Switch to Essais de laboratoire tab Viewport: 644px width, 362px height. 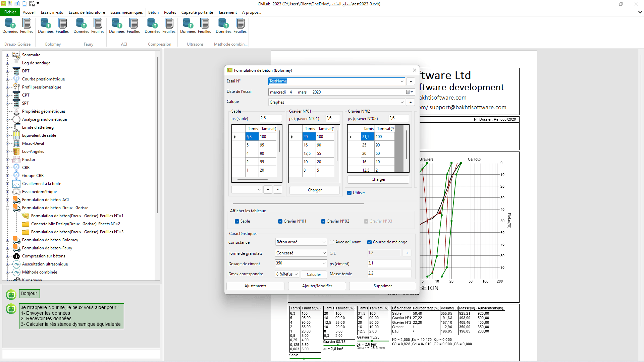[x=87, y=12]
